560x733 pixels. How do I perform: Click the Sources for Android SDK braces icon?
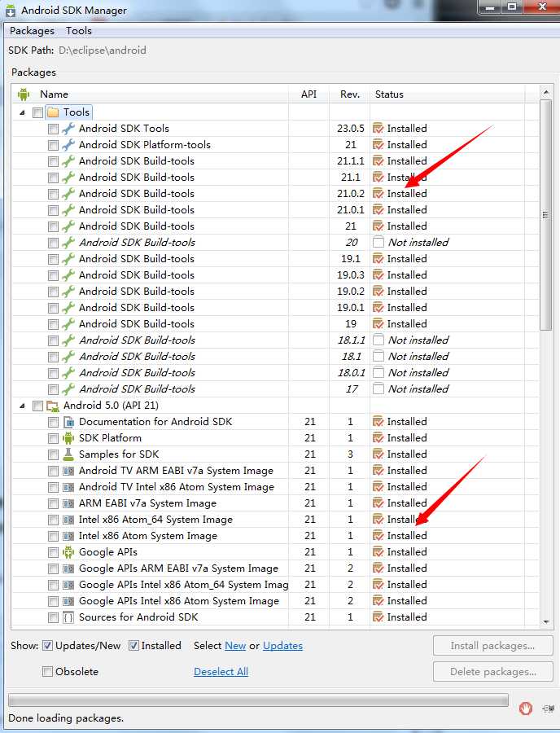[68, 617]
